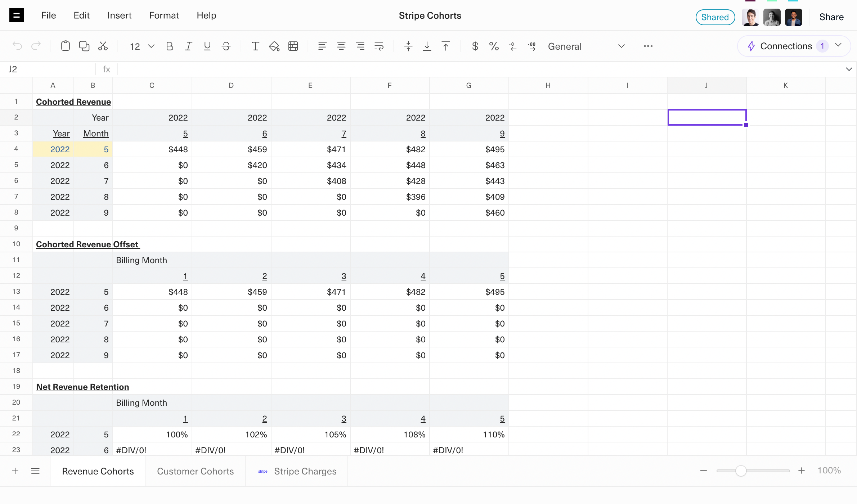
Task: Toggle strikethrough formatting
Action: 226,46
